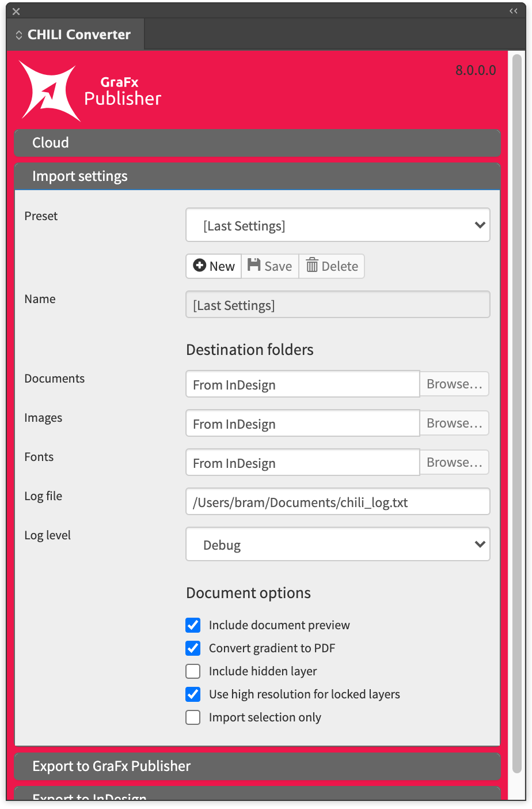Expand the Cloud section
The height and width of the screenshot is (809, 532).
[257, 143]
